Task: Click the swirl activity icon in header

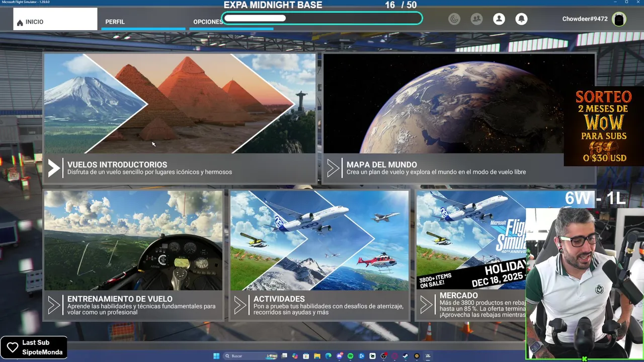Action: 454,19
